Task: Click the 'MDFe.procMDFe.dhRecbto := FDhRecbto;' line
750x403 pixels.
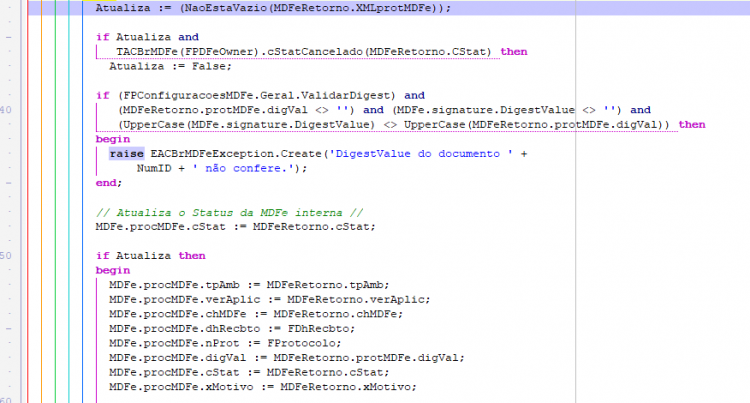Action: (232, 329)
